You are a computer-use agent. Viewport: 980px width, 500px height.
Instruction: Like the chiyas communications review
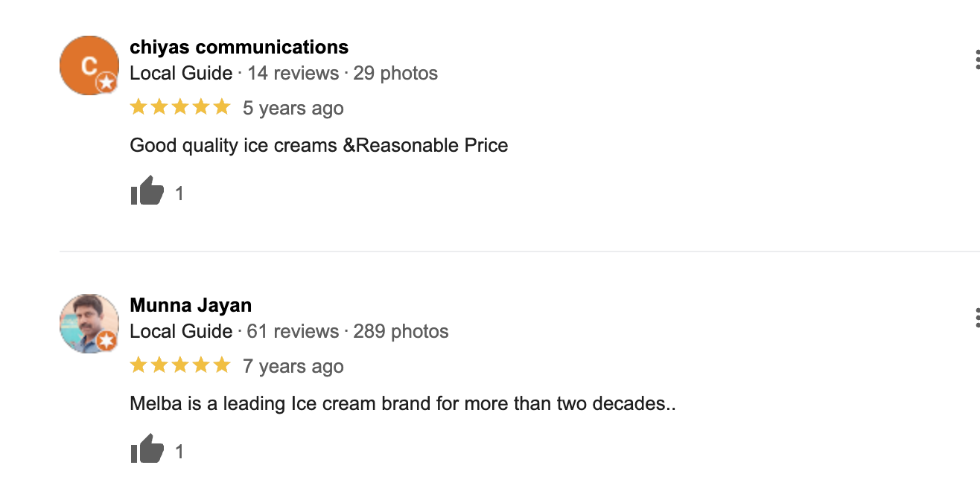(147, 192)
